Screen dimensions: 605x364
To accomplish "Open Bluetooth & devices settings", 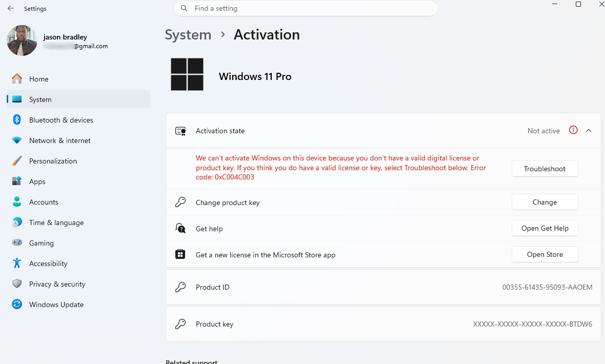I will 78,119.
